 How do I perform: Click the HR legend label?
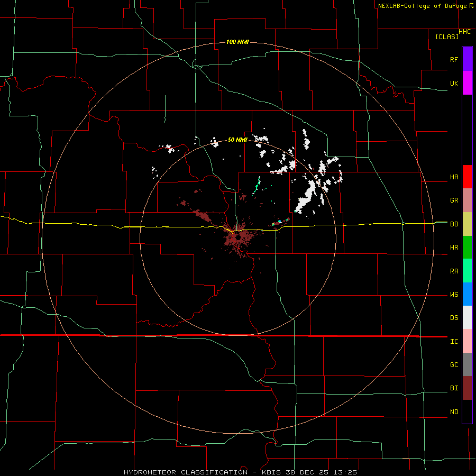[x=454, y=248]
